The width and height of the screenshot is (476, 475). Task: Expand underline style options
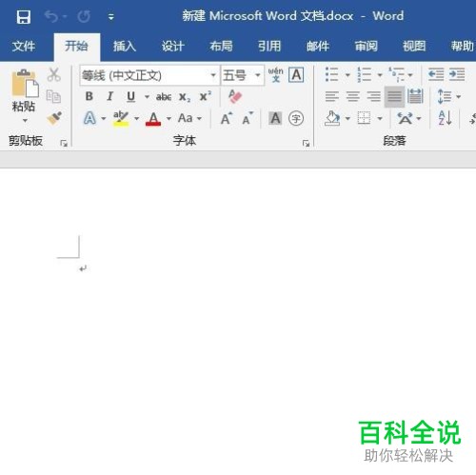(147, 96)
